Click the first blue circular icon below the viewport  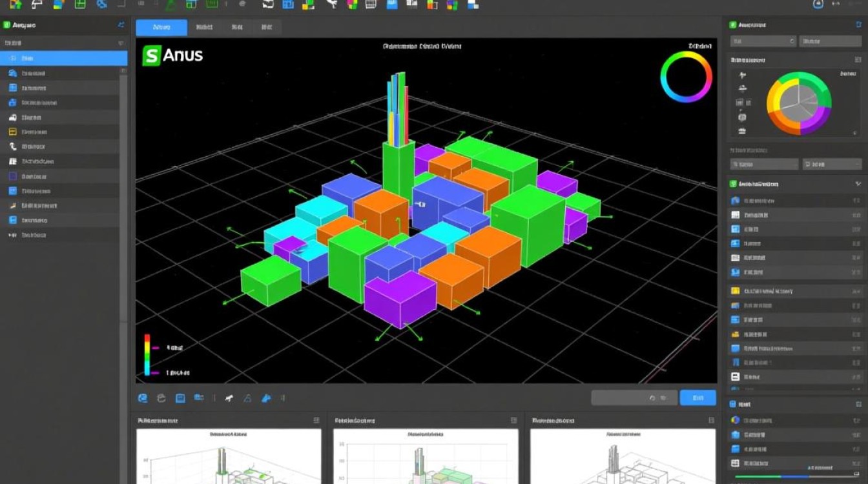point(143,398)
